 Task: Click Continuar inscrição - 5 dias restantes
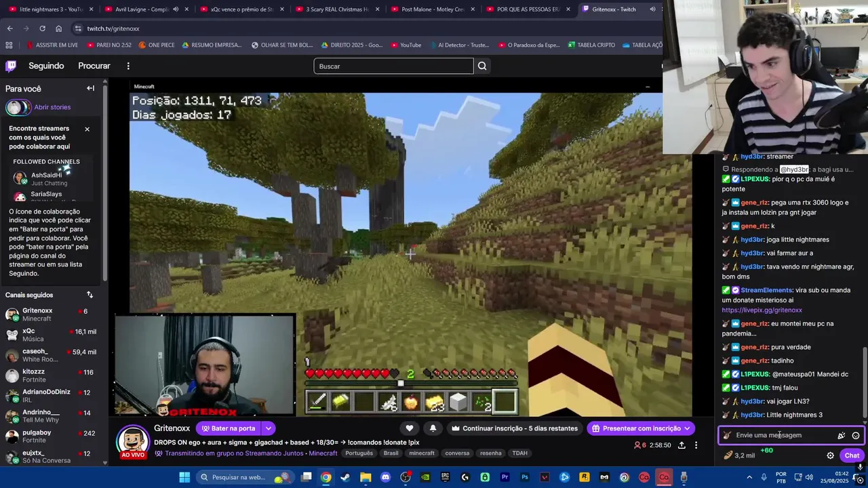pyautogui.click(x=514, y=428)
